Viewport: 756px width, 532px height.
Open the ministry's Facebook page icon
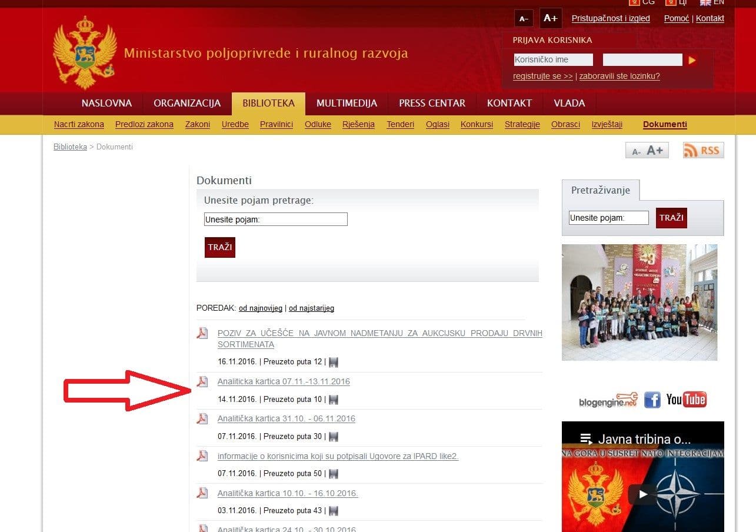click(652, 400)
